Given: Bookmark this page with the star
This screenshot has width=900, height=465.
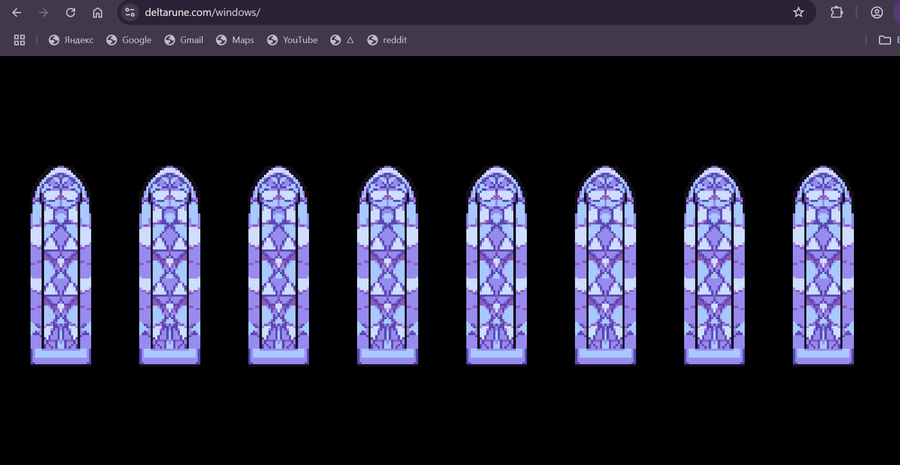Looking at the screenshot, I should (798, 13).
